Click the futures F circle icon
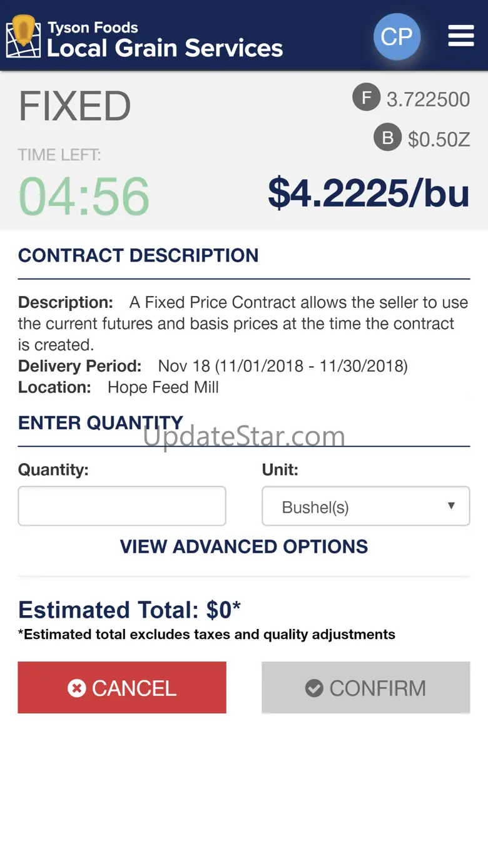The image size is (488, 868). [x=366, y=98]
